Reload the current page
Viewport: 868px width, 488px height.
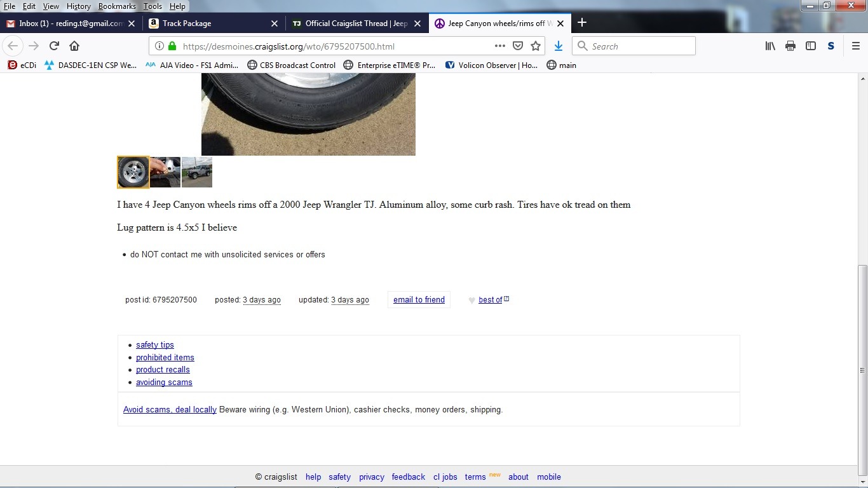click(x=54, y=46)
